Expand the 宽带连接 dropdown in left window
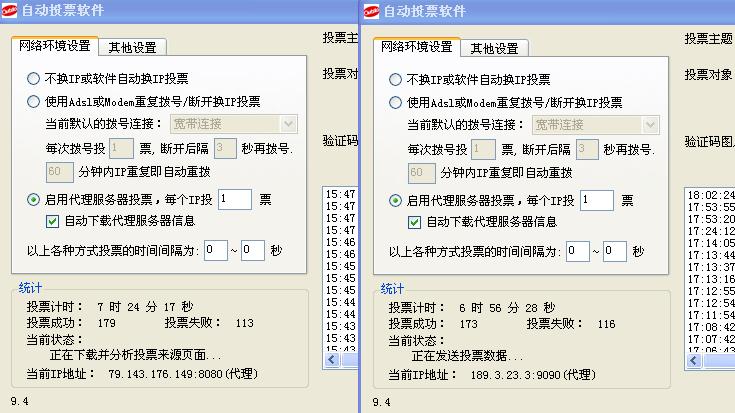735x413 pixels. [x=288, y=124]
